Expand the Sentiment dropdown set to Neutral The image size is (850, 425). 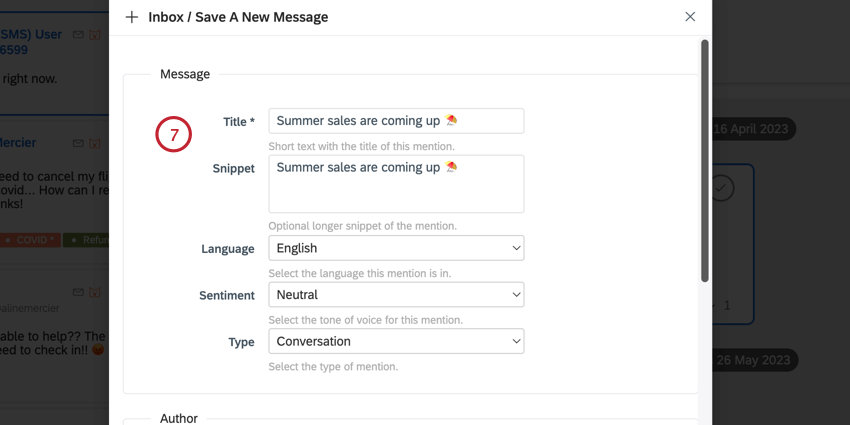pyautogui.click(x=396, y=294)
